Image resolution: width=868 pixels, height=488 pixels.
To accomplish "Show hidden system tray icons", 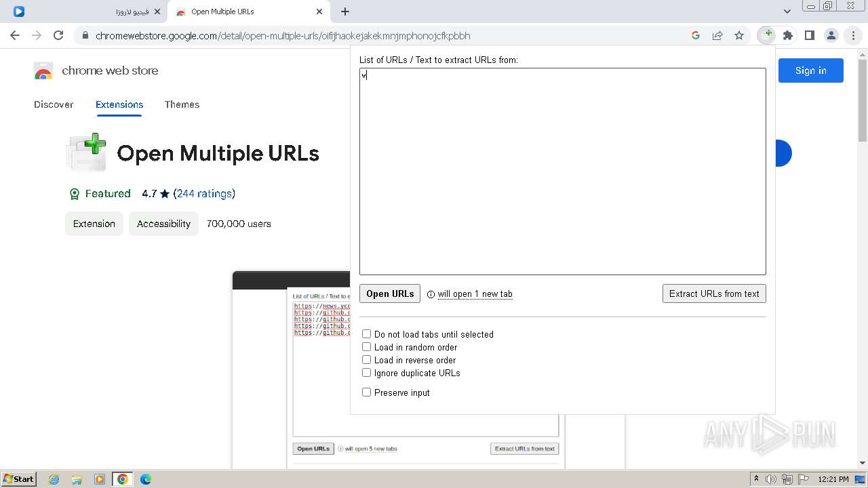I will click(756, 479).
